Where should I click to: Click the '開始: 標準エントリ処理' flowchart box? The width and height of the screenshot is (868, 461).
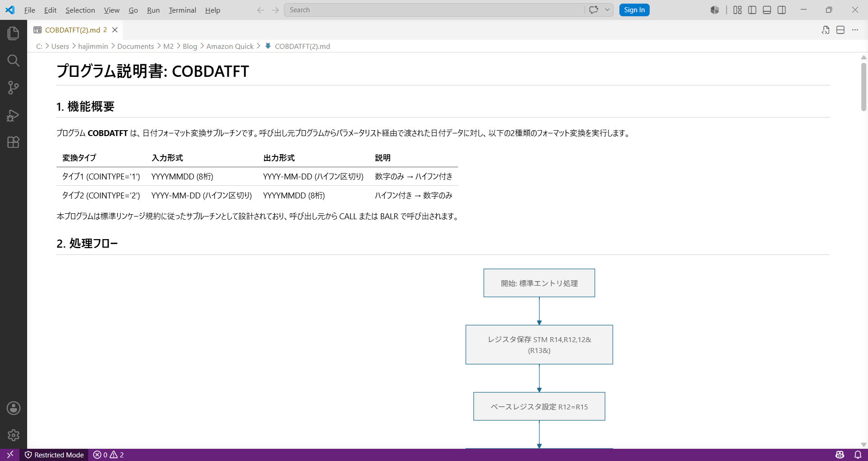click(x=539, y=283)
